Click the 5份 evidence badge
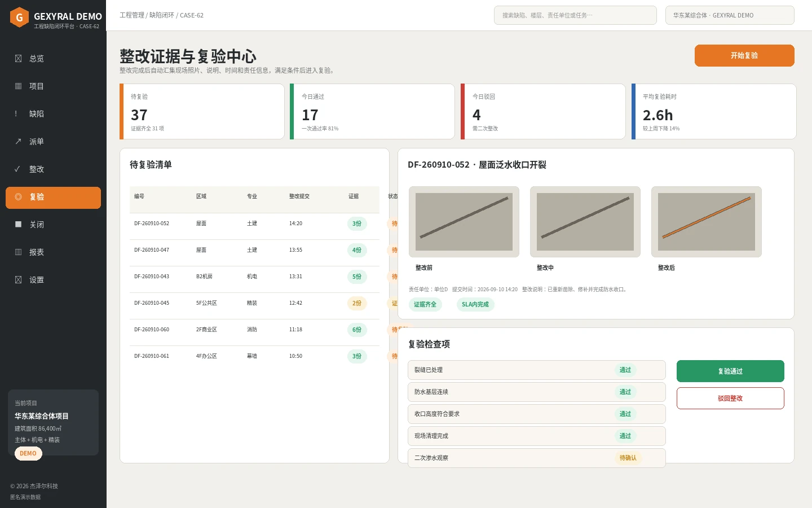 tap(357, 277)
